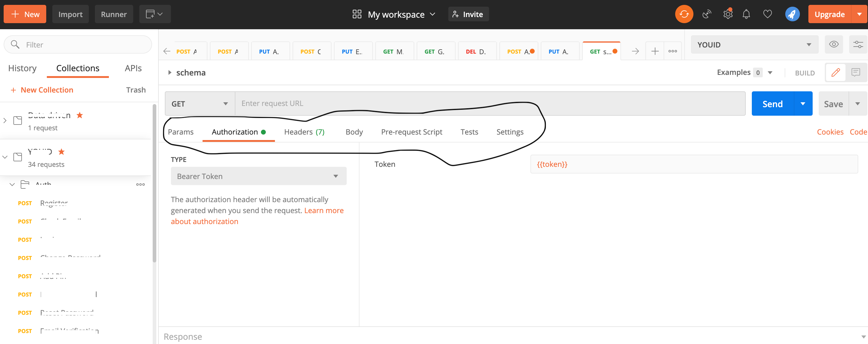This screenshot has height=344, width=868.
Task: Open the comments icon beside the pencil
Action: 856,72
